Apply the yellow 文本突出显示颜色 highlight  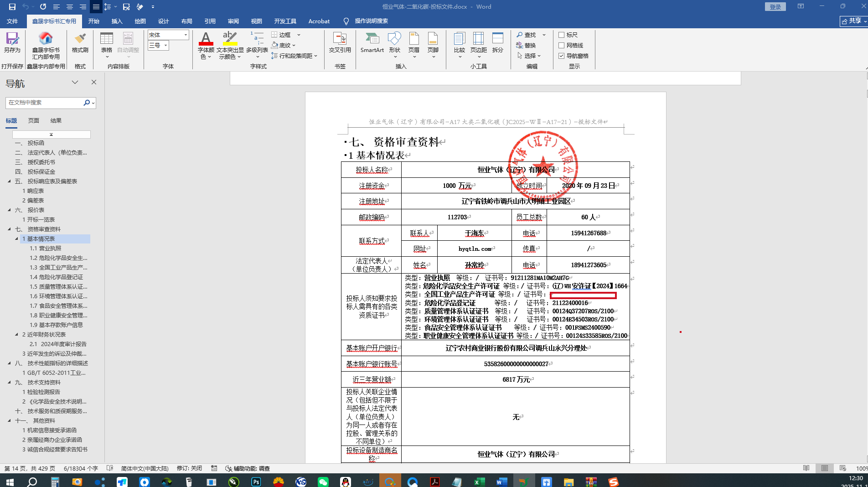tap(230, 45)
